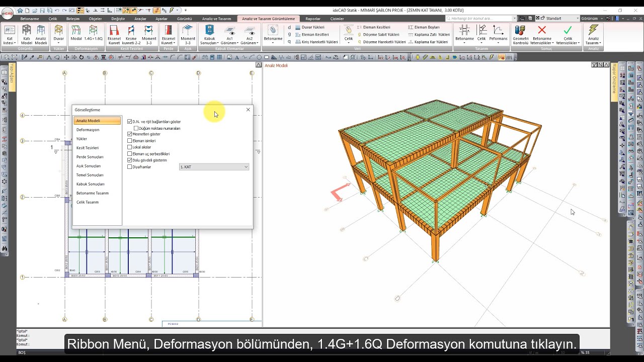644x362 pixels.
Task: Run the Geometri Kontrolü check
Action: click(520, 35)
